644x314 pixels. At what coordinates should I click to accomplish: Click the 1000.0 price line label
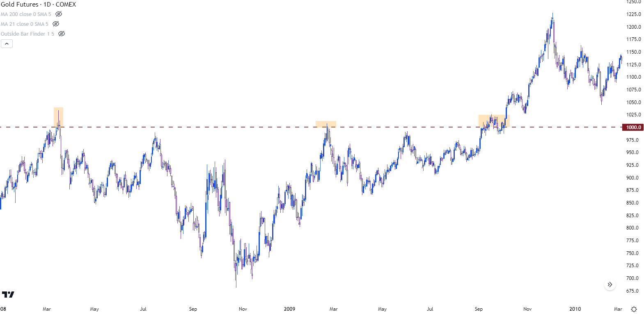pos(633,127)
